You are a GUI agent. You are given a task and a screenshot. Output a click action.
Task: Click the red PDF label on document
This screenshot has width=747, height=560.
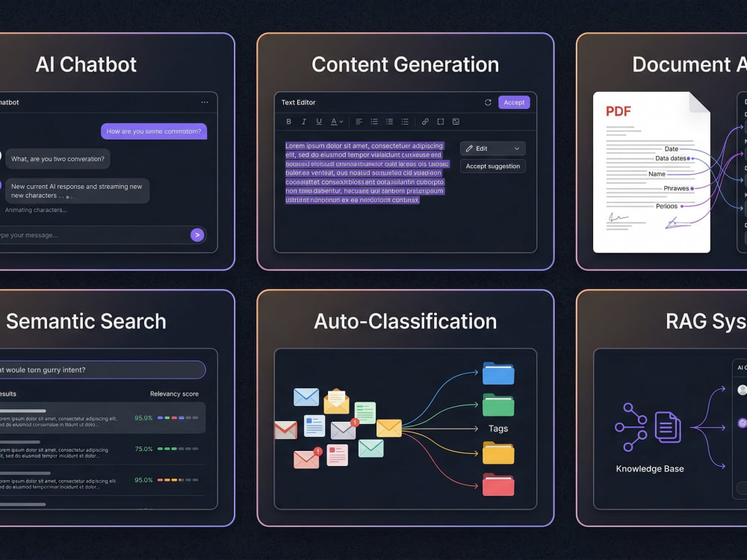[618, 111]
